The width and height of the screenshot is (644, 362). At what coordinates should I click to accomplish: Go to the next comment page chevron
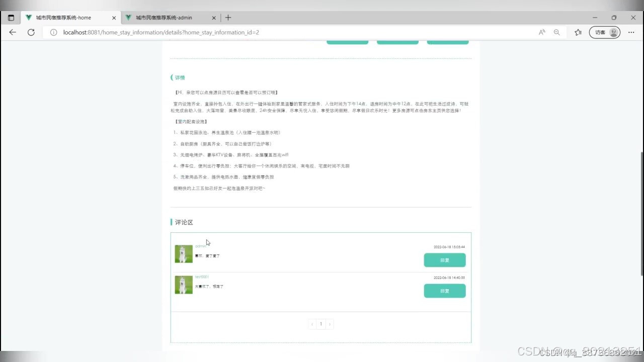(330, 324)
